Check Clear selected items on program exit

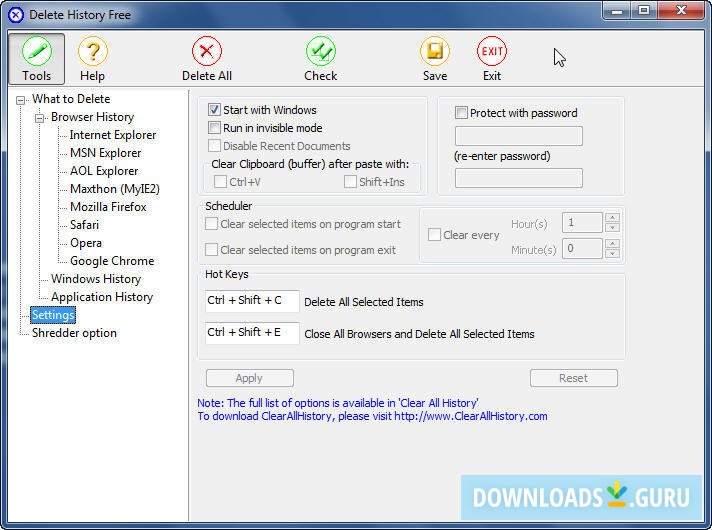[211, 250]
